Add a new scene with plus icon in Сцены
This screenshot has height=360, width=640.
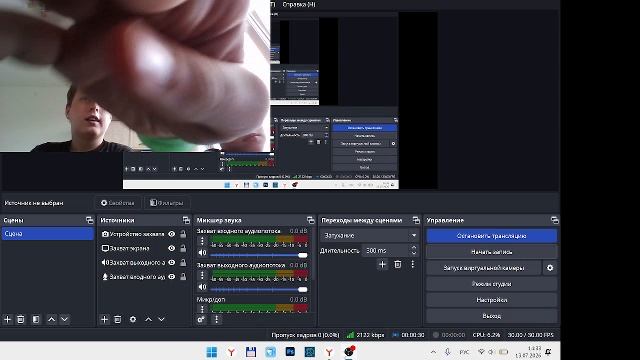pos(7,319)
